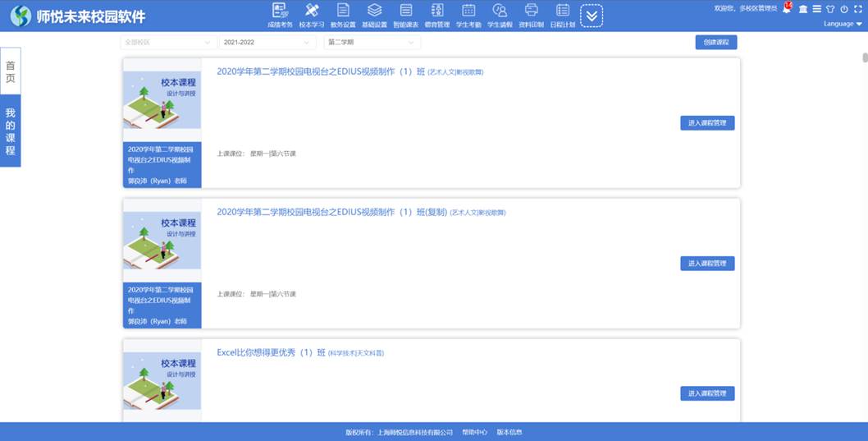
Task: Open the 日程计划 schedule icon
Action: pyautogui.click(x=563, y=15)
